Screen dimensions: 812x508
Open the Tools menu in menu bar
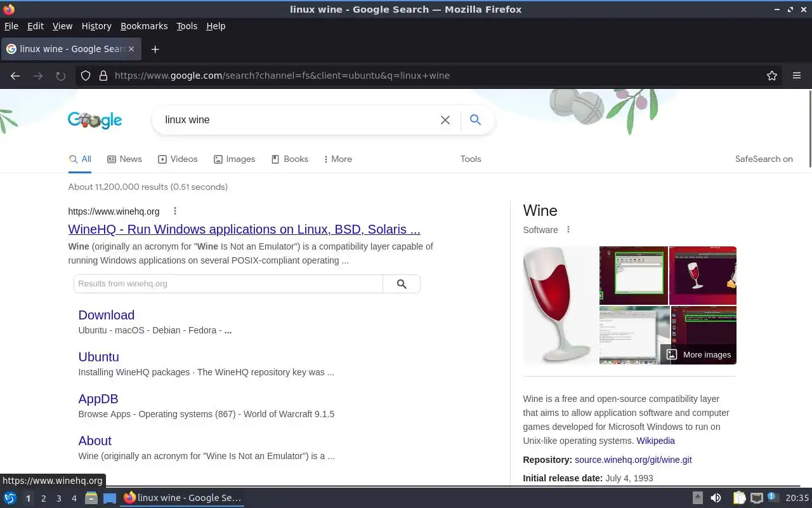[x=187, y=26]
